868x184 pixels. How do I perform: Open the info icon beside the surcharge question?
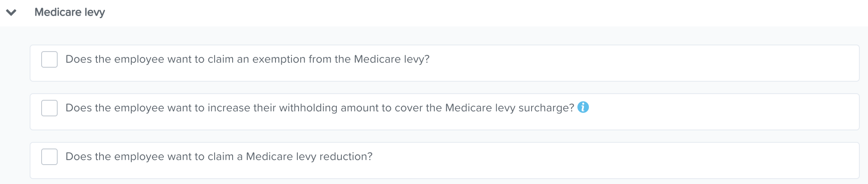point(583,107)
